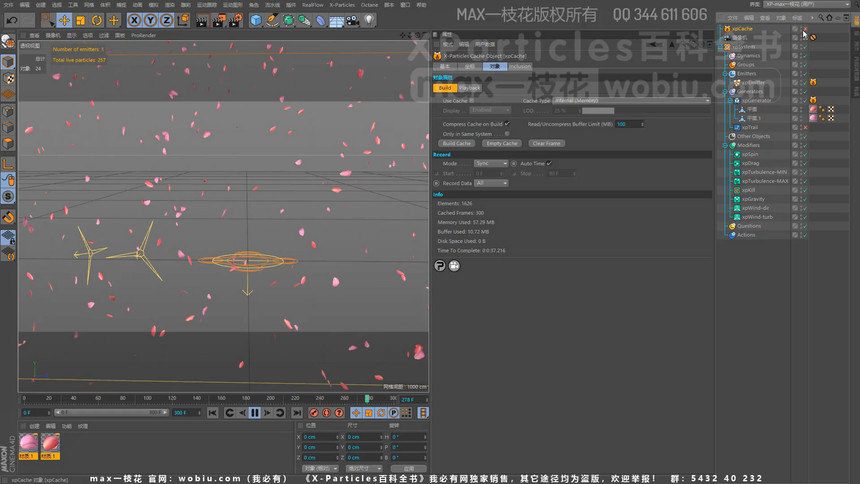Click the timeline preview range slider bar

[x=110, y=413]
